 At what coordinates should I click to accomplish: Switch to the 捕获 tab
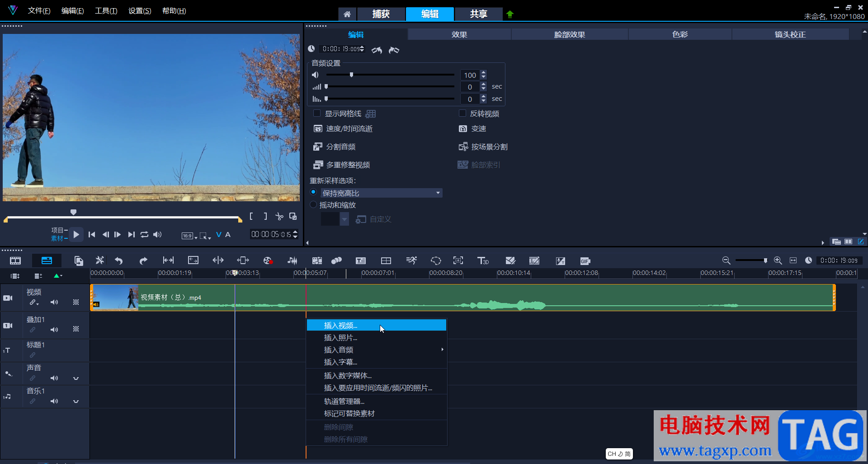(x=381, y=14)
